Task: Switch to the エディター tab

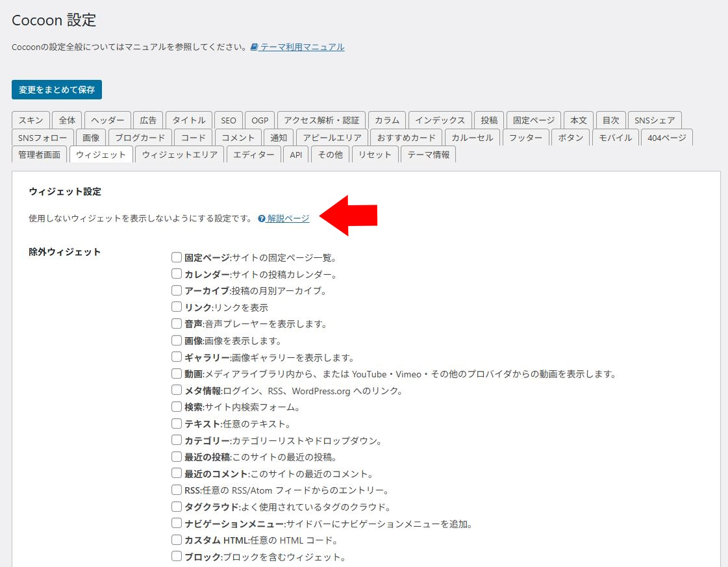Action: [253, 155]
